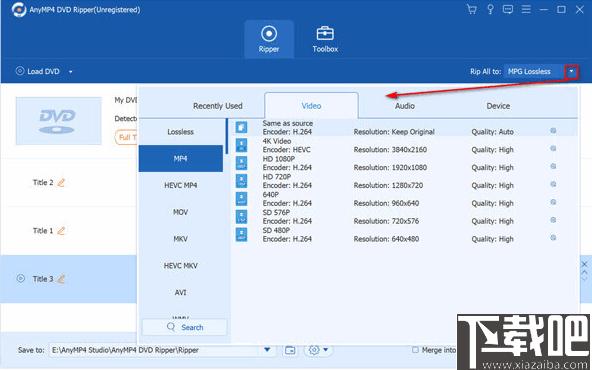Choose the HD 1080P preset
The width and height of the screenshot is (592, 370).
point(404,163)
